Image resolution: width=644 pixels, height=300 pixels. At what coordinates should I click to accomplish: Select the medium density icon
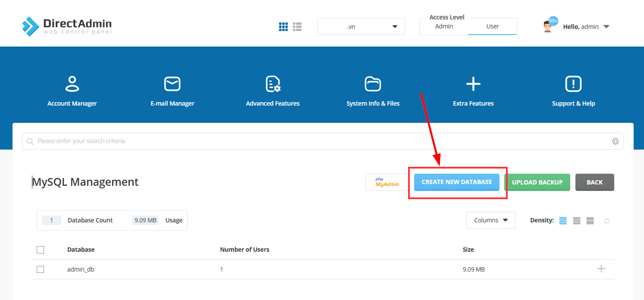[577, 221]
